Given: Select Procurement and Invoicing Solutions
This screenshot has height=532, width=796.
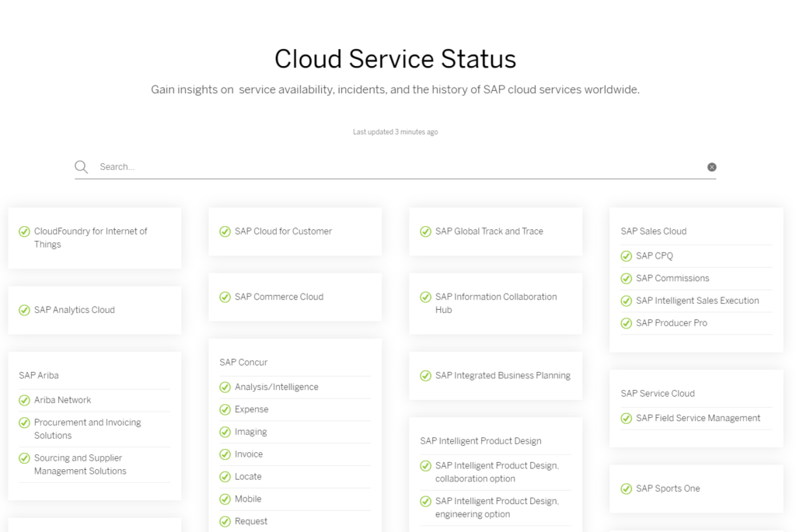Looking at the screenshot, I should pos(87,429).
